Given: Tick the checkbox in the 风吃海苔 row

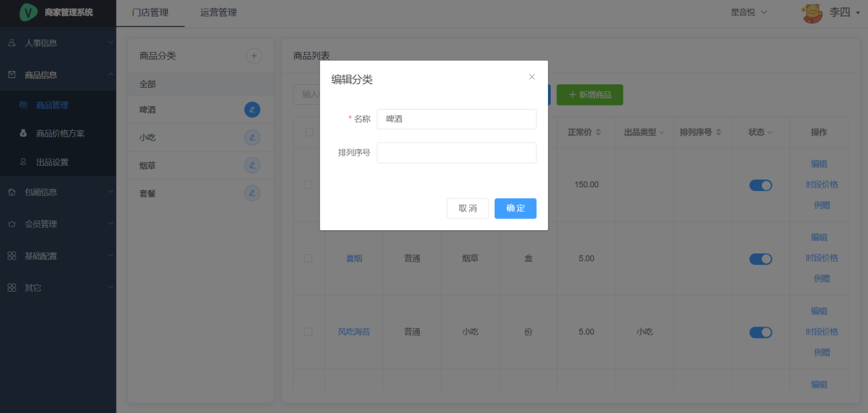Looking at the screenshot, I should click(x=308, y=331).
